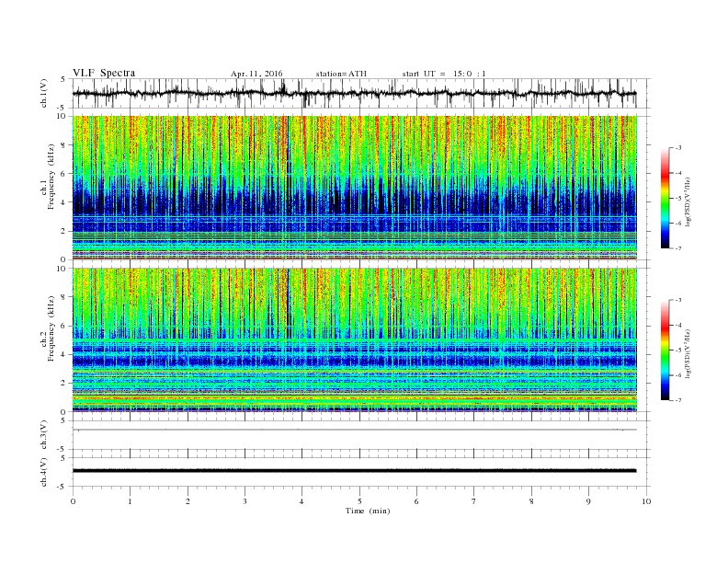Click inside the ch.2 spectrogram panel
728x563 pixels.
click(354, 339)
